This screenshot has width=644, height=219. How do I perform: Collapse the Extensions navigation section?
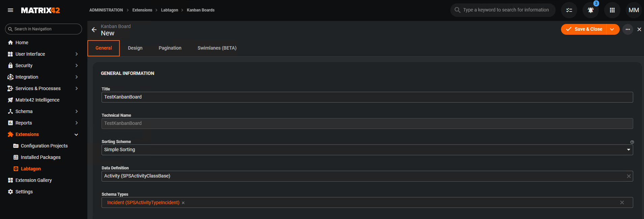tap(76, 134)
